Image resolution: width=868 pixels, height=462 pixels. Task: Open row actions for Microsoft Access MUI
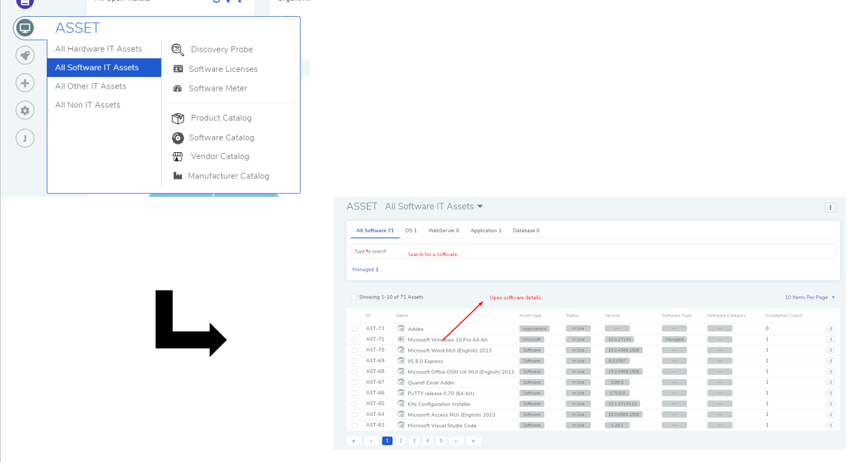pos(830,415)
